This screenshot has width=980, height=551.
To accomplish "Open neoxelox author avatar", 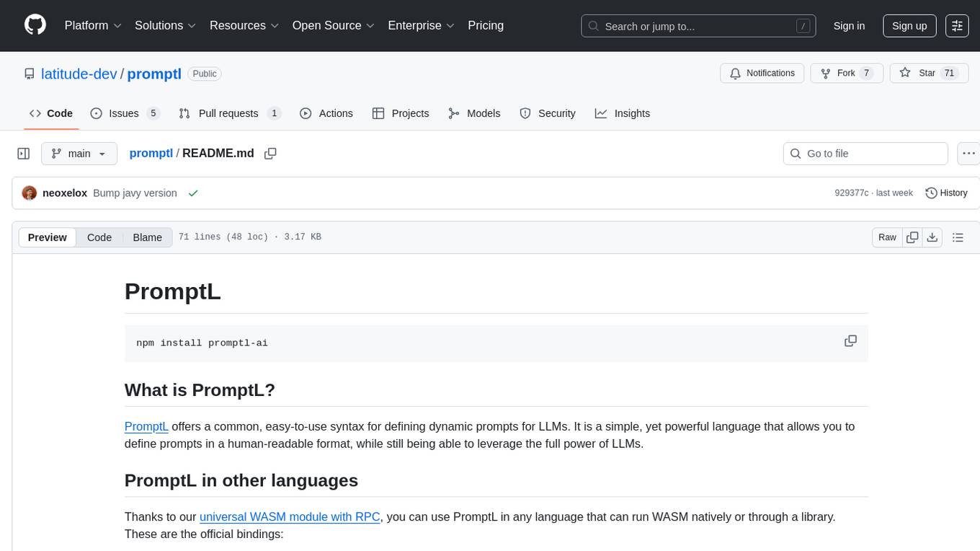I will point(30,193).
